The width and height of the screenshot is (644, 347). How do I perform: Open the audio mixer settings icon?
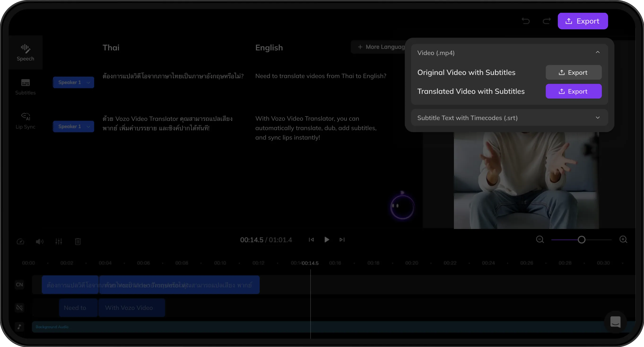click(x=59, y=241)
